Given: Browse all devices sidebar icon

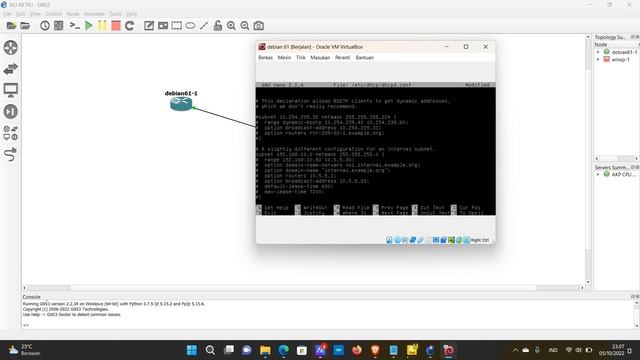Looking at the screenshot, I should 11,133.
